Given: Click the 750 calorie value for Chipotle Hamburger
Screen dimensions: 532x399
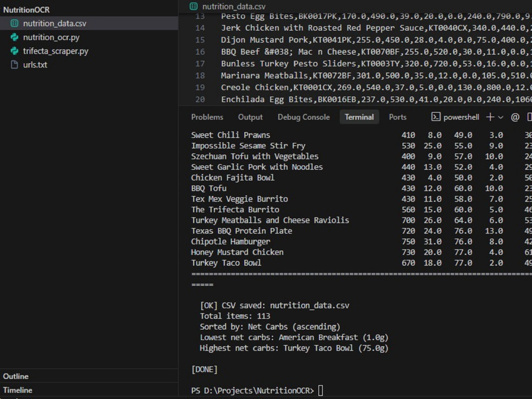Looking at the screenshot, I should (408, 242).
